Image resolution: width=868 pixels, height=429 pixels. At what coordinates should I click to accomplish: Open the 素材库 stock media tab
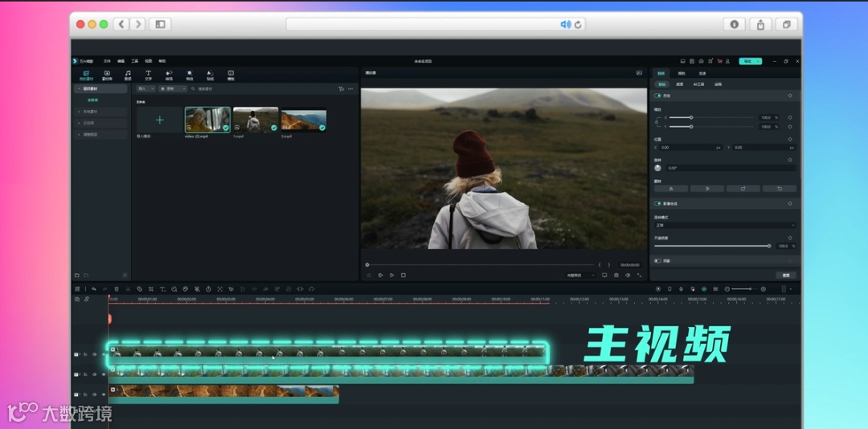click(x=107, y=76)
